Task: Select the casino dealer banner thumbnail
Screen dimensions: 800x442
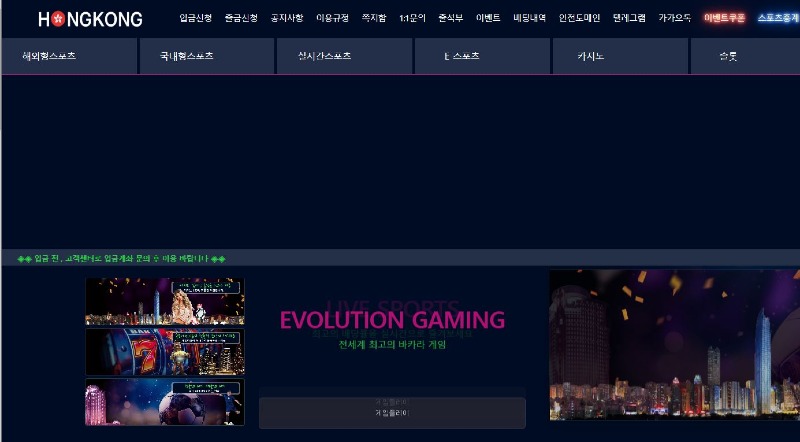Action: pos(165,301)
